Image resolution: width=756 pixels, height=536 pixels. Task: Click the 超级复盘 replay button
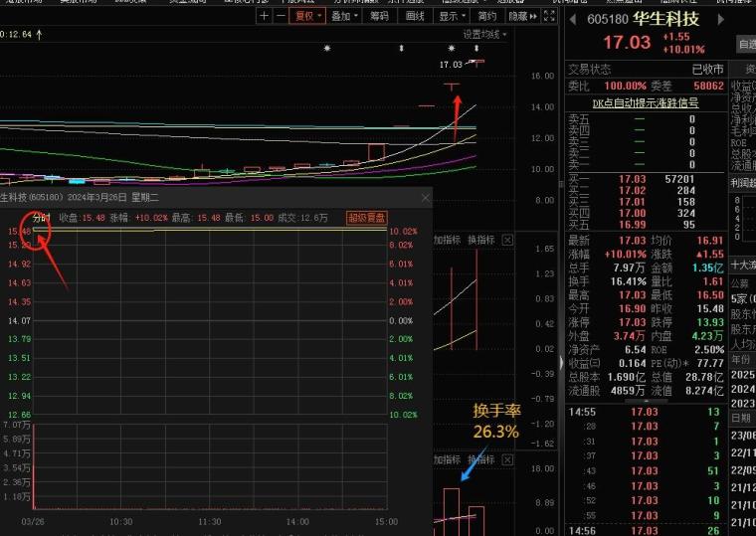click(x=366, y=218)
